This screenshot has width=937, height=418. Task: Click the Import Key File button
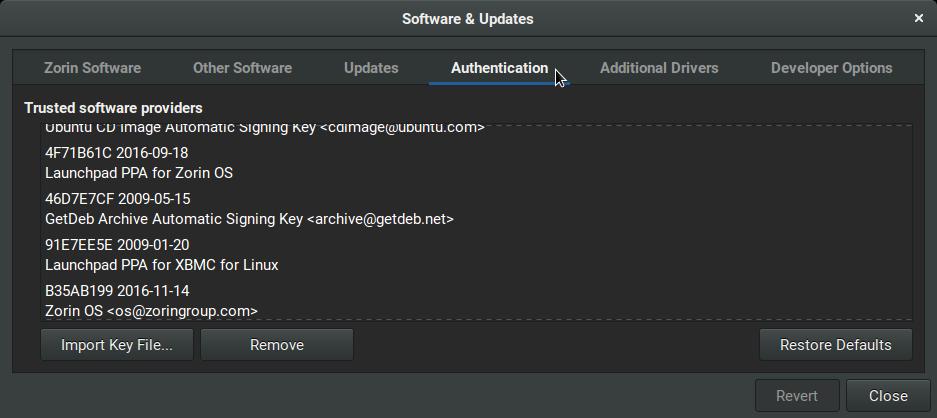(x=117, y=345)
